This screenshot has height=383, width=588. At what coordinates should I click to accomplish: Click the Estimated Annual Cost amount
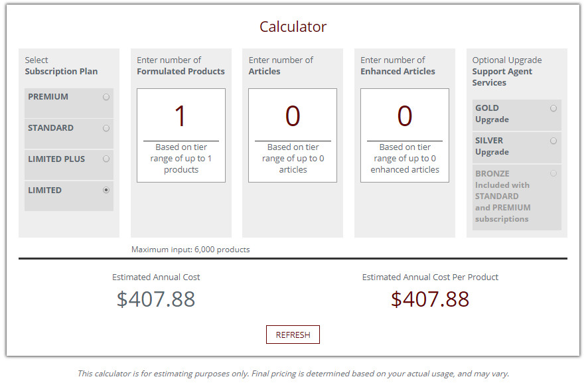click(x=156, y=299)
